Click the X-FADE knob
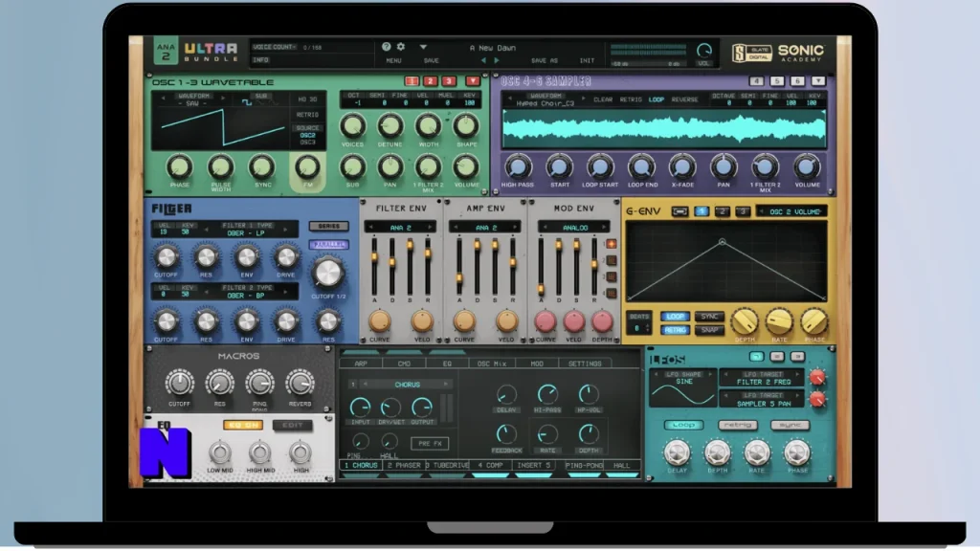The height and width of the screenshot is (551, 980). [682, 166]
